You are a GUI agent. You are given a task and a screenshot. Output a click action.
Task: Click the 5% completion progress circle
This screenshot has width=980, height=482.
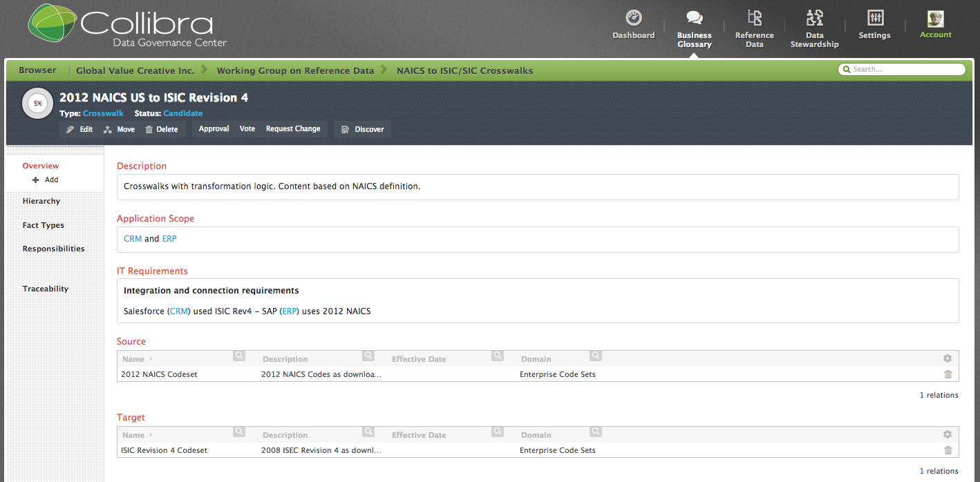click(x=37, y=104)
